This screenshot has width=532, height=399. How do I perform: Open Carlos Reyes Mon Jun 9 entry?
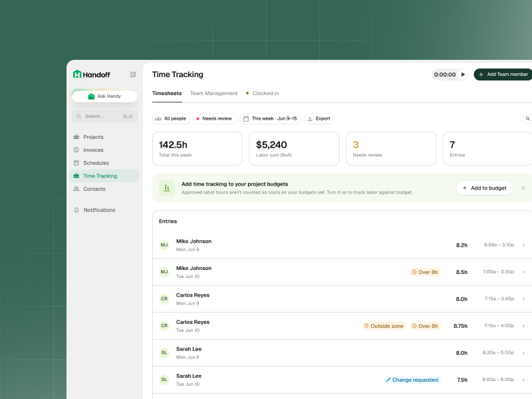pyautogui.click(x=342, y=299)
